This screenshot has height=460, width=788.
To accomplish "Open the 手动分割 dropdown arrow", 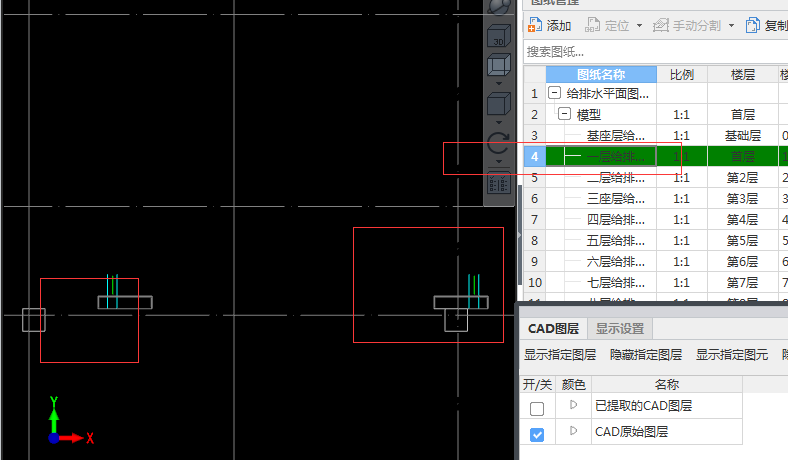I will pyautogui.click(x=731, y=25).
